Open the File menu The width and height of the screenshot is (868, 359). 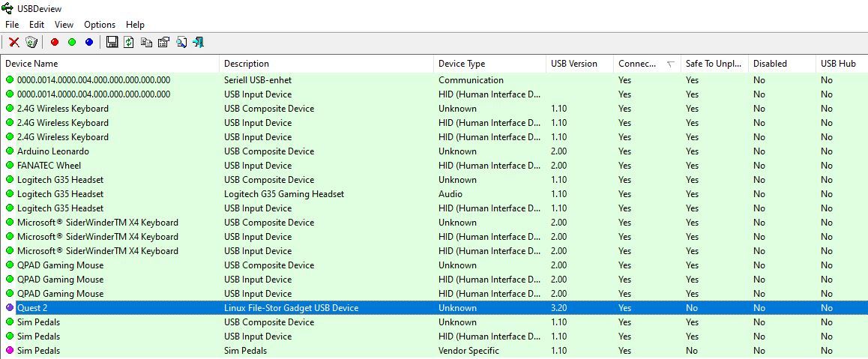(12, 25)
